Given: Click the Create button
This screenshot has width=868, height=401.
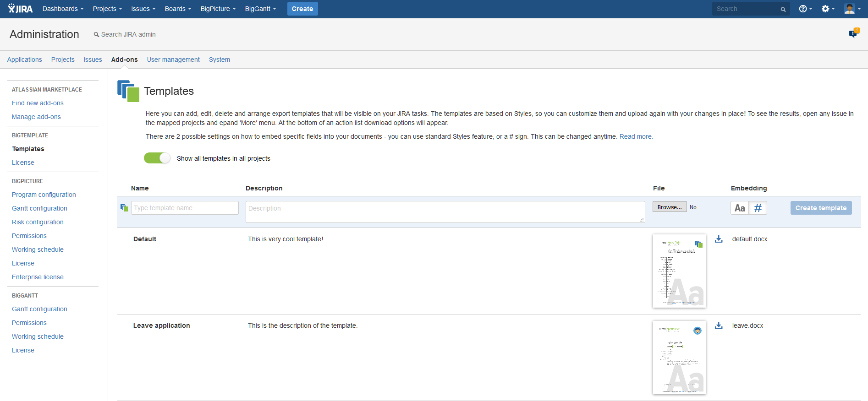Looking at the screenshot, I should [302, 9].
